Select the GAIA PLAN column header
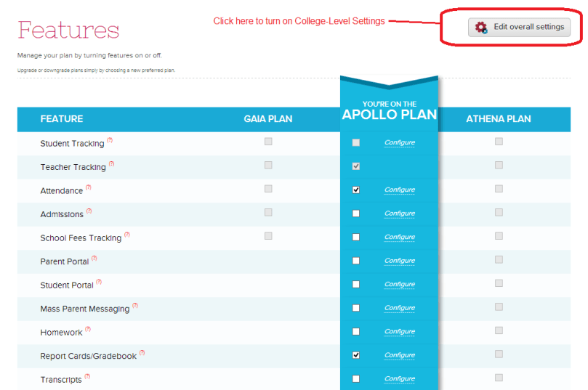The width and height of the screenshot is (588, 390). click(267, 119)
